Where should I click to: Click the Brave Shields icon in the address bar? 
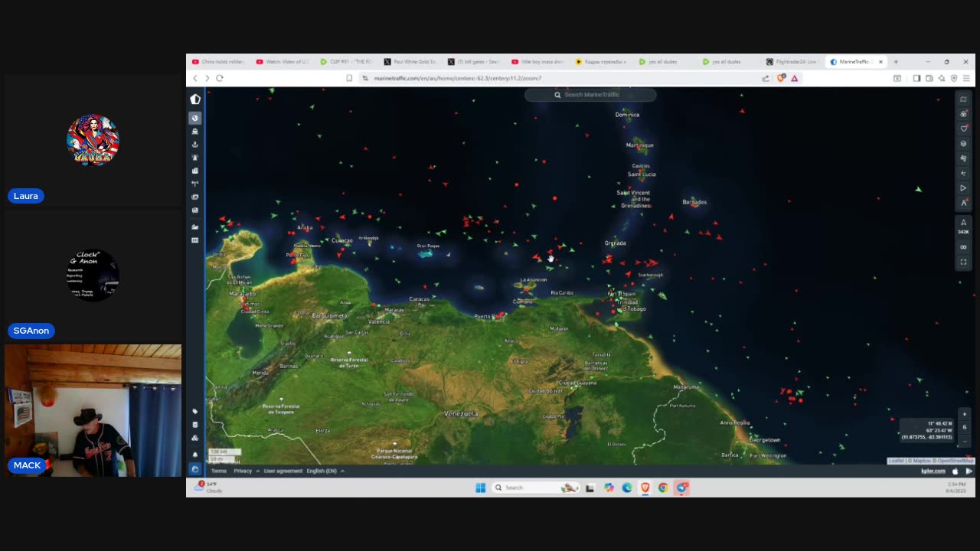781,78
